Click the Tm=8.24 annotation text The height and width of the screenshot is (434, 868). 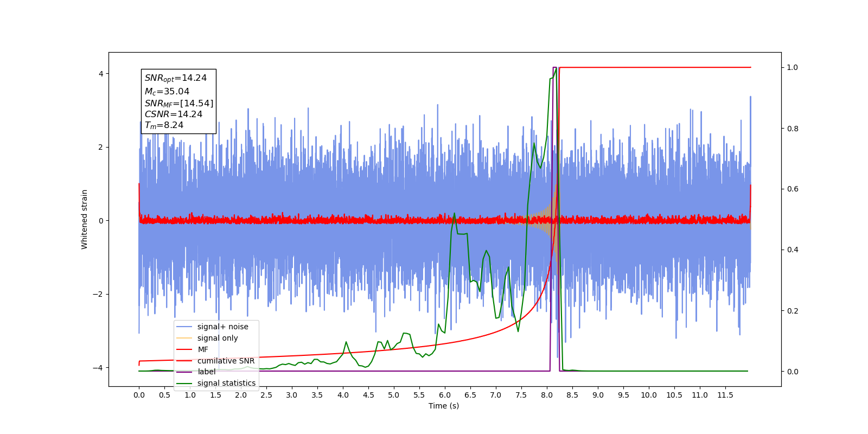click(164, 125)
